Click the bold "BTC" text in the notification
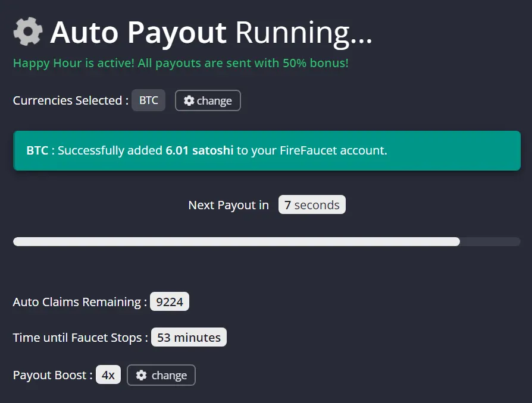 (37, 150)
